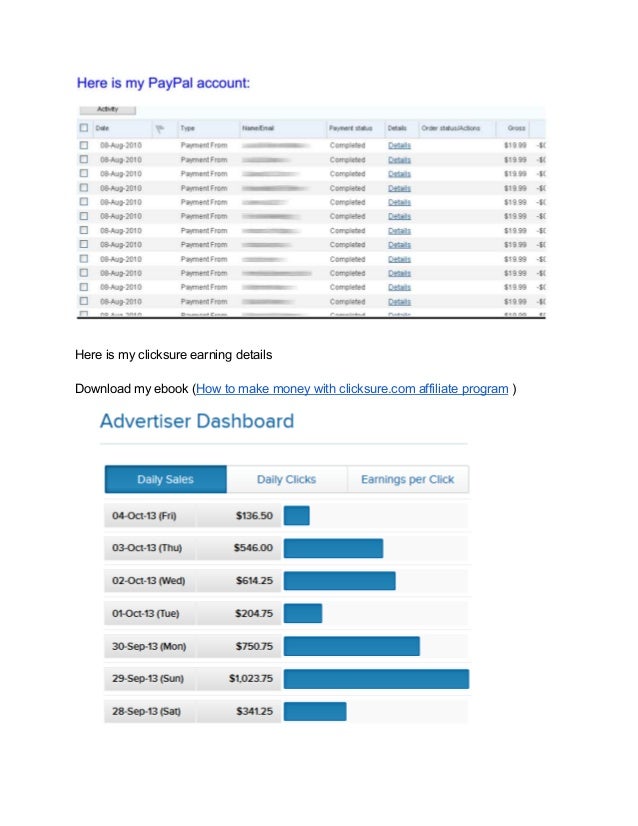638x826 pixels.
Task: Click the Advertiser Dashboard heading
Action: [x=197, y=421]
